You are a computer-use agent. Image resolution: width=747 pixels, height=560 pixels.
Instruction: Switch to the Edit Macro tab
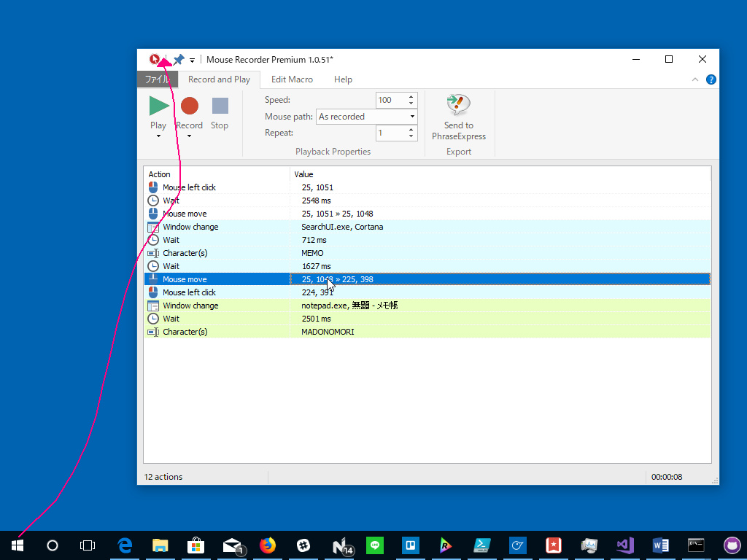point(292,79)
